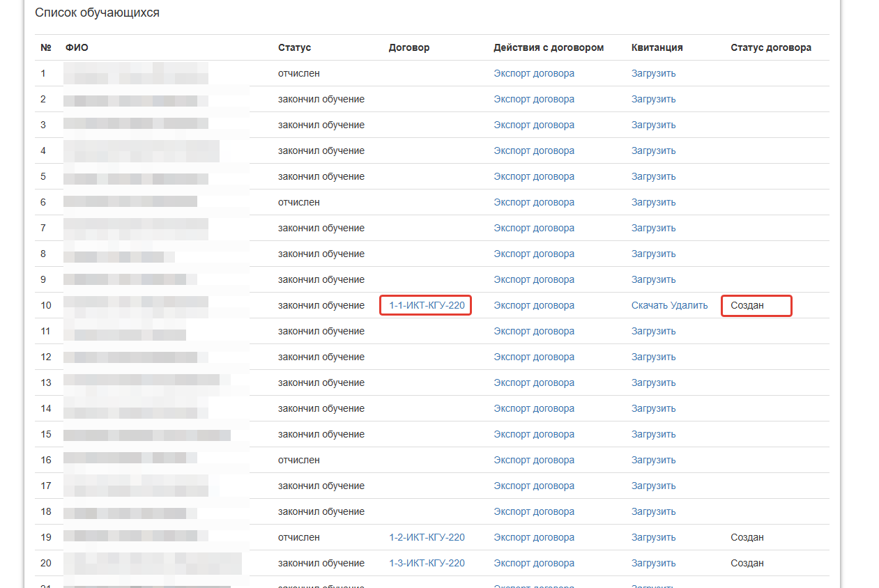Click the Статус договора column header
The width and height of the screenshot is (879, 588).
[771, 47]
